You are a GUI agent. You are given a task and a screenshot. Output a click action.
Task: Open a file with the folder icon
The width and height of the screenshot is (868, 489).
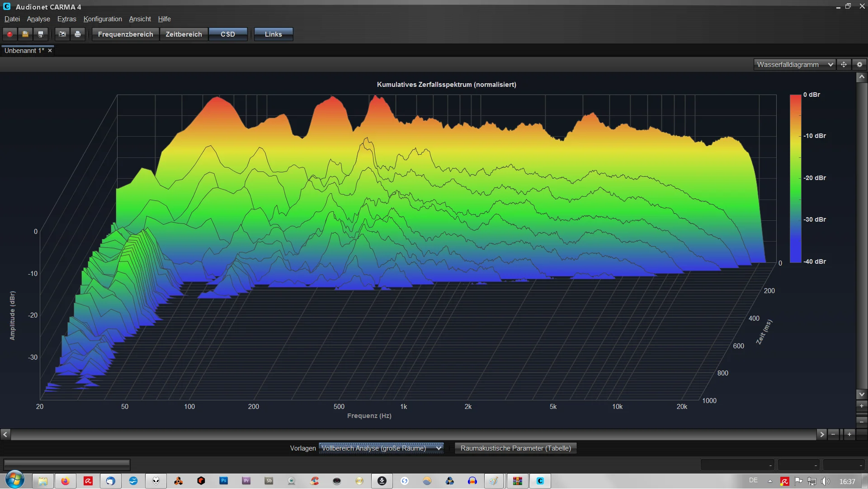point(25,34)
